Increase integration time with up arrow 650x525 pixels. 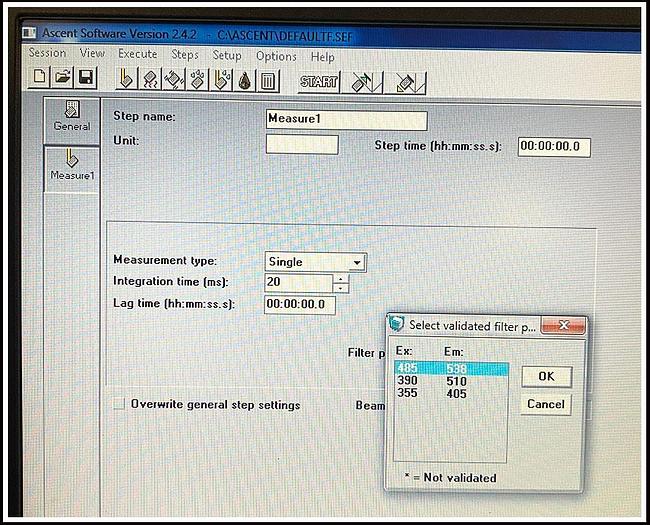[x=341, y=279]
